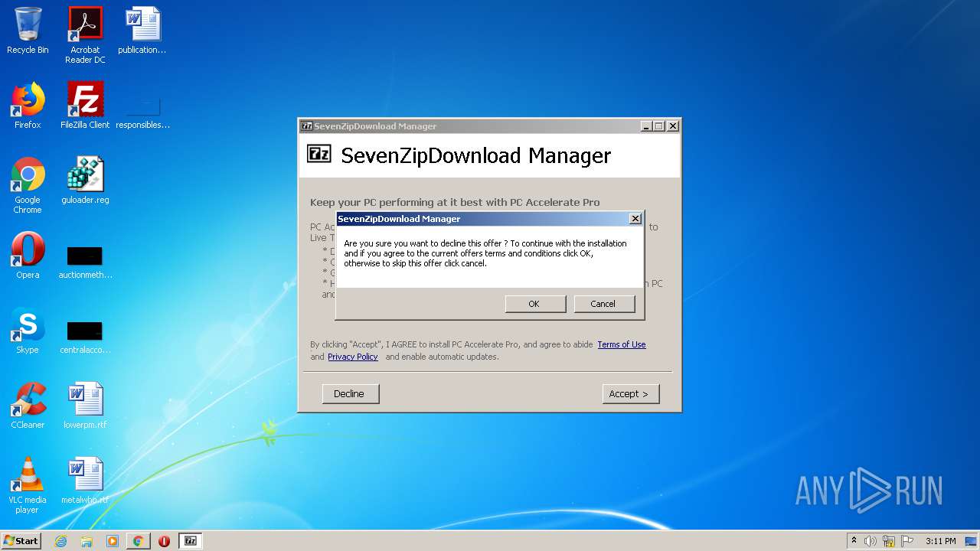Screen dimensions: 980x551
Task: Launch VLC media player shortcut
Action: (x=28, y=485)
